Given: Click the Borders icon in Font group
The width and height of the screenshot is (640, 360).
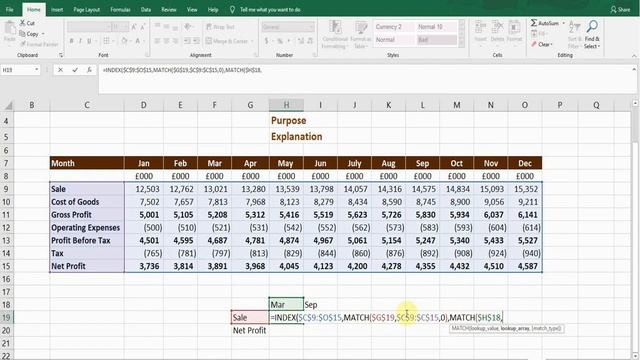Looking at the screenshot, I should tap(106, 41).
